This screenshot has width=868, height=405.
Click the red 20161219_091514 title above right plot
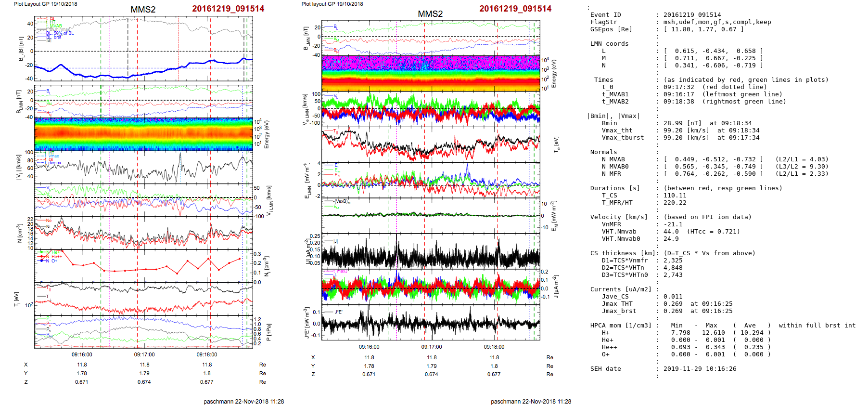(515, 9)
